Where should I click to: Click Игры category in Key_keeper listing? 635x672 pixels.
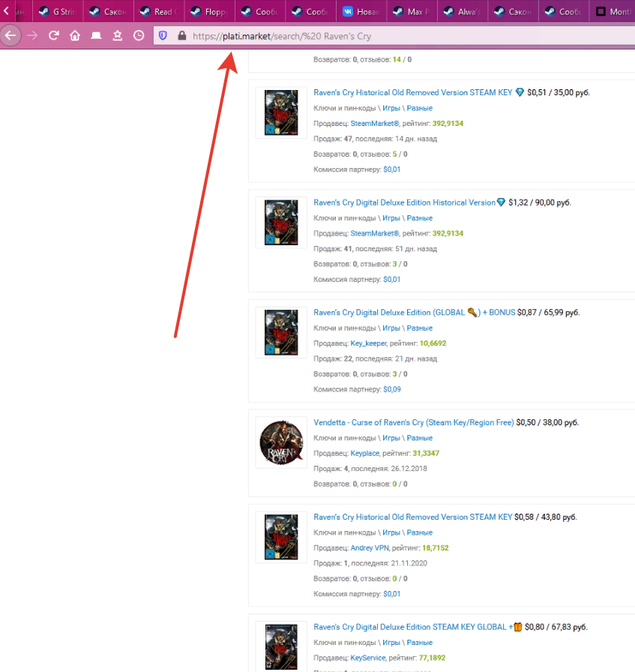click(391, 328)
